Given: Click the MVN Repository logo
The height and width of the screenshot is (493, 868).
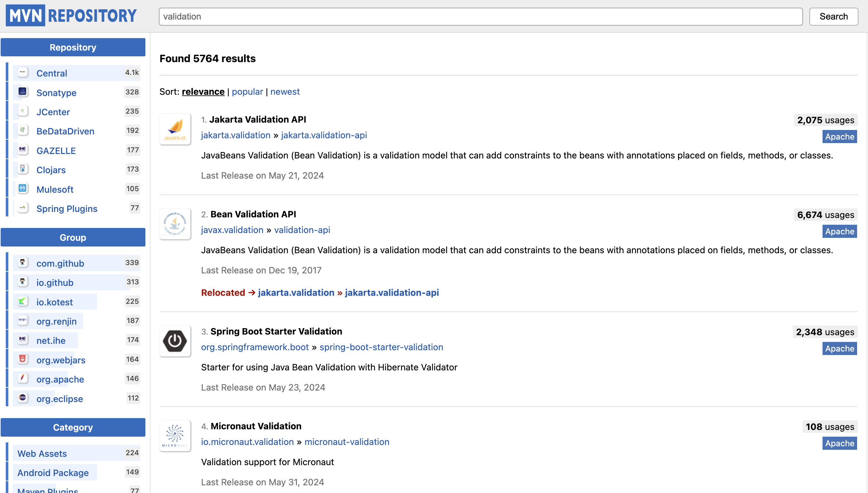Looking at the screenshot, I should point(71,16).
